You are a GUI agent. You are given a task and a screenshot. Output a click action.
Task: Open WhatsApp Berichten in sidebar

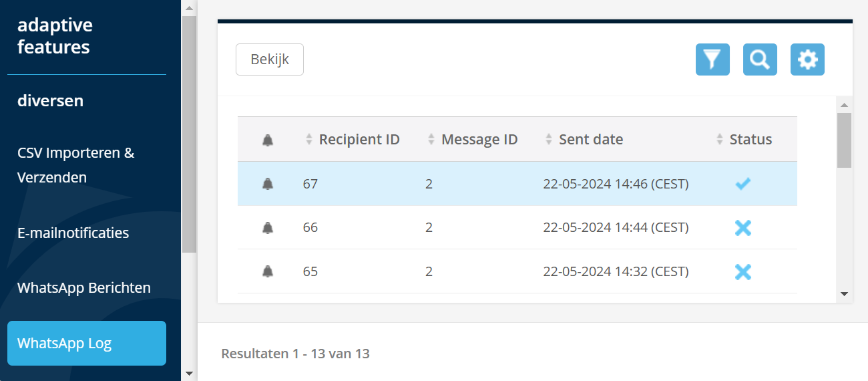point(84,288)
